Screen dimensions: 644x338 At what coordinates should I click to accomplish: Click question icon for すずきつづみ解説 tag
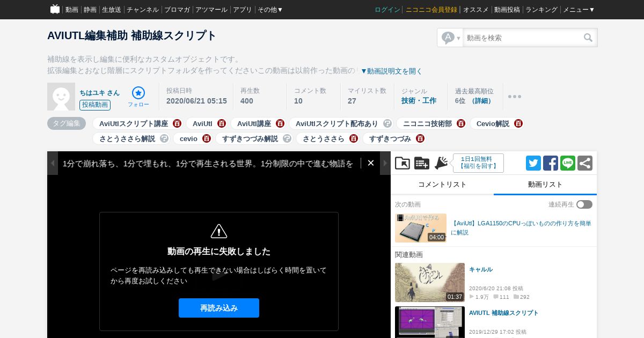pos(287,138)
